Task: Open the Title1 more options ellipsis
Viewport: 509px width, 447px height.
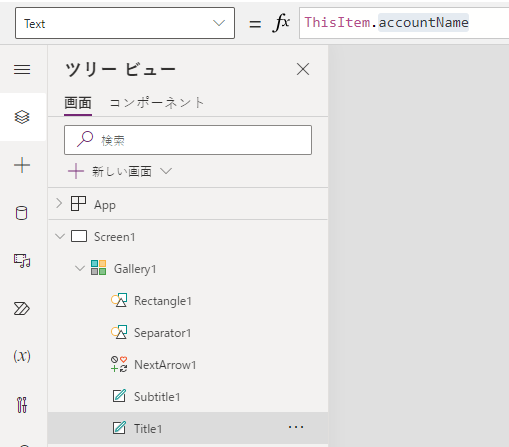Action: tap(296, 427)
